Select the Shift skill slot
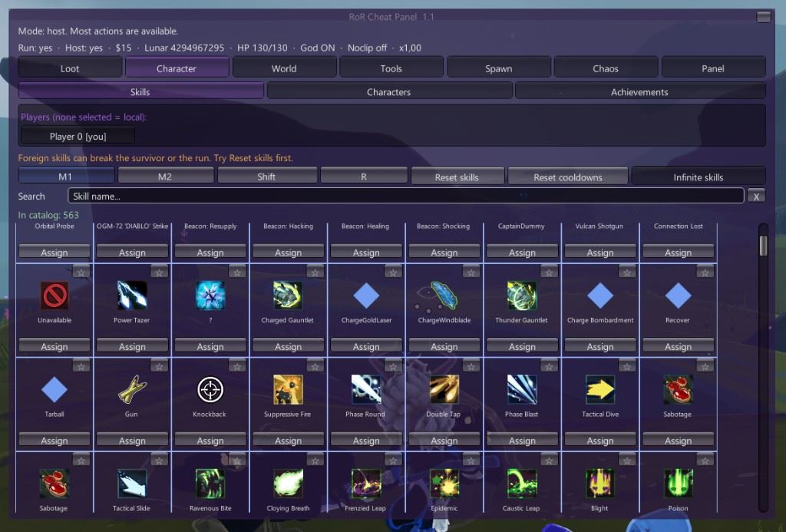Image resolution: width=786 pixels, height=532 pixels. click(266, 177)
